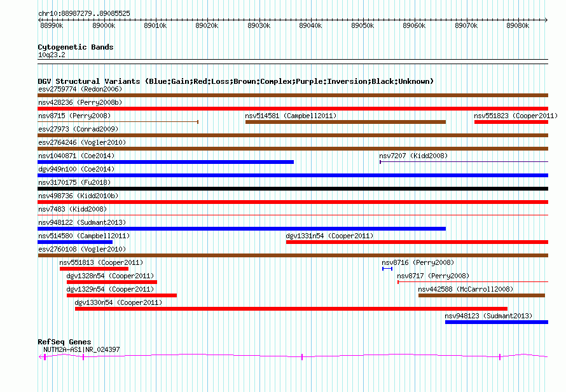
Task: Click the chr10:88987279..89085525 coordinate label
Action: click(84, 13)
